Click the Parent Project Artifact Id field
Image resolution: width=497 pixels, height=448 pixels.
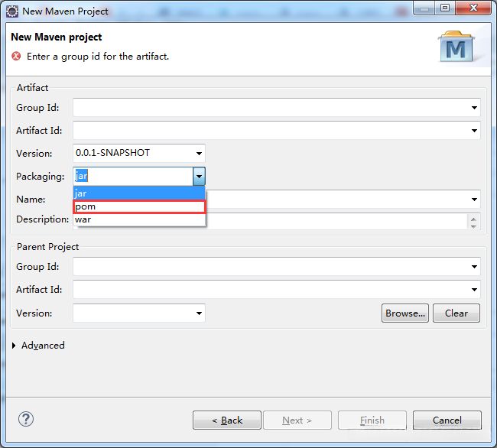click(277, 290)
